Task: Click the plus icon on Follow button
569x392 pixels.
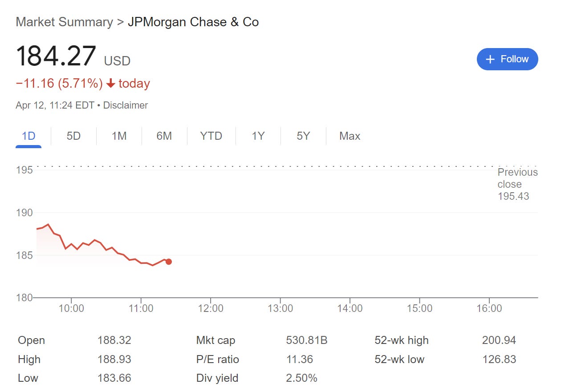Action: pyautogui.click(x=490, y=59)
